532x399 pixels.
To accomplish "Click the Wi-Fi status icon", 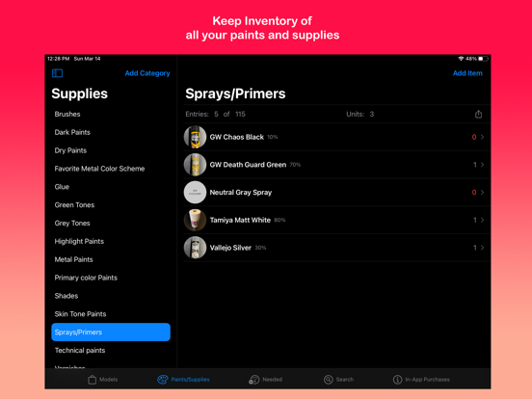I will pyautogui.click(x=461, y=59).
